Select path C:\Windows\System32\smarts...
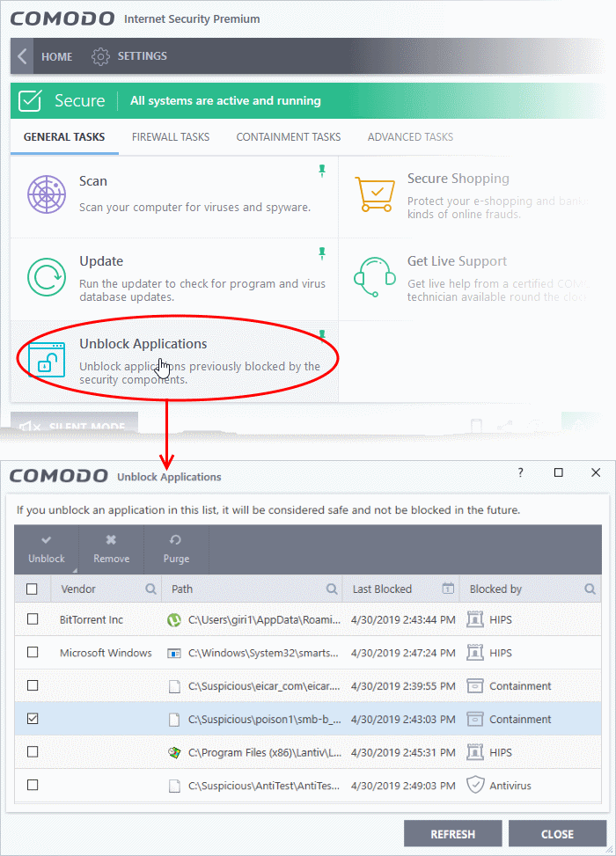Screen dimensions: 616x856 263,653
